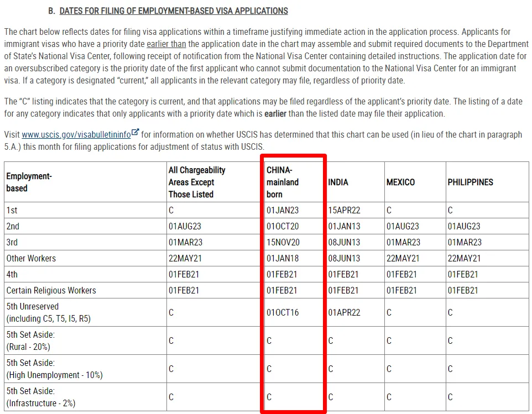Click the Employment-based header cell
Screen dimensions: 532x414
pyautogui.click(x=29, y=182)
